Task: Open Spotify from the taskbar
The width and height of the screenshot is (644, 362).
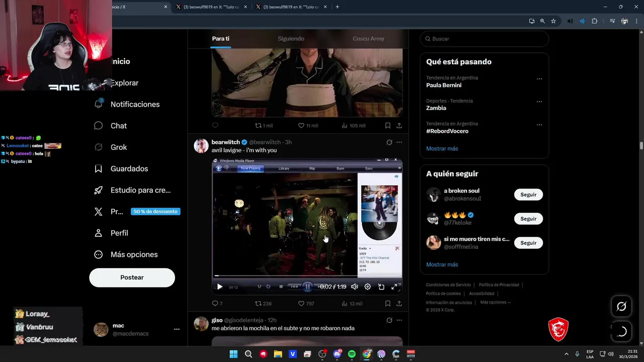Action: click(352, 354)
